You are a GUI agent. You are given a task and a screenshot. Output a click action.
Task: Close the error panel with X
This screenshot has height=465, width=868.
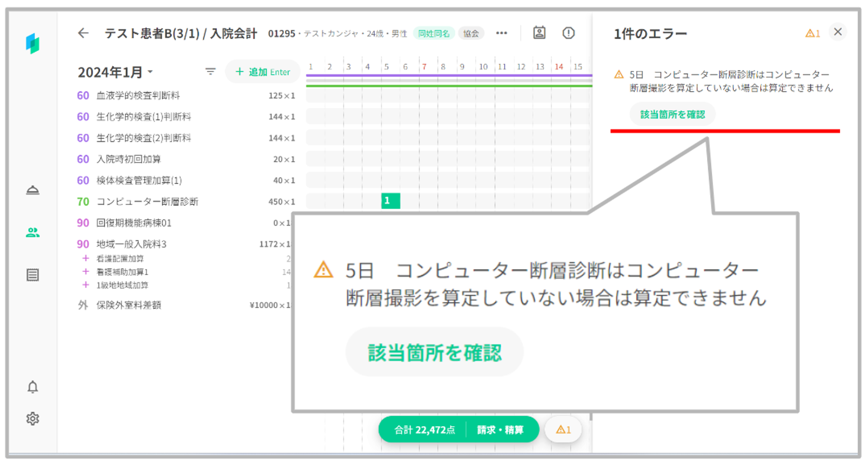[x=838, y=32]
